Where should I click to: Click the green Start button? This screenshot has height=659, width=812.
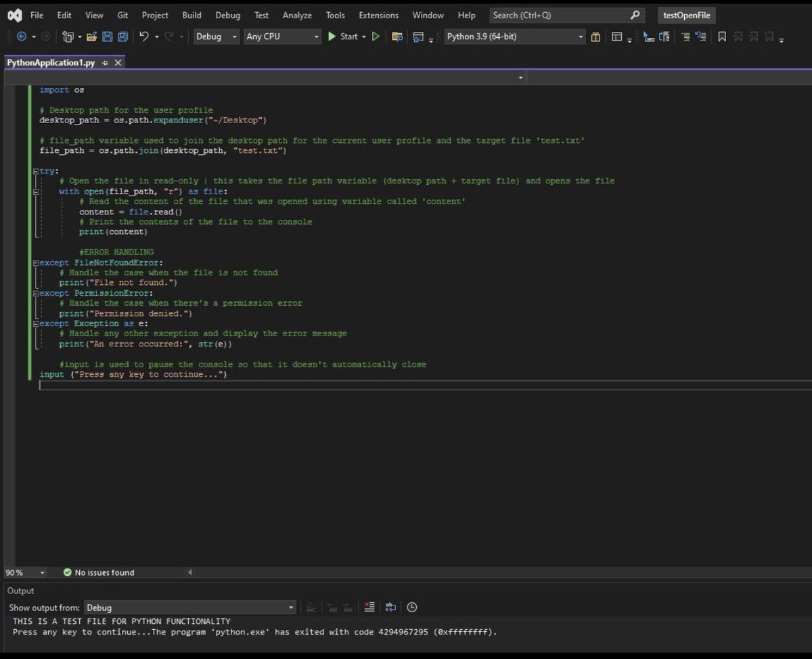coord(343,37)
